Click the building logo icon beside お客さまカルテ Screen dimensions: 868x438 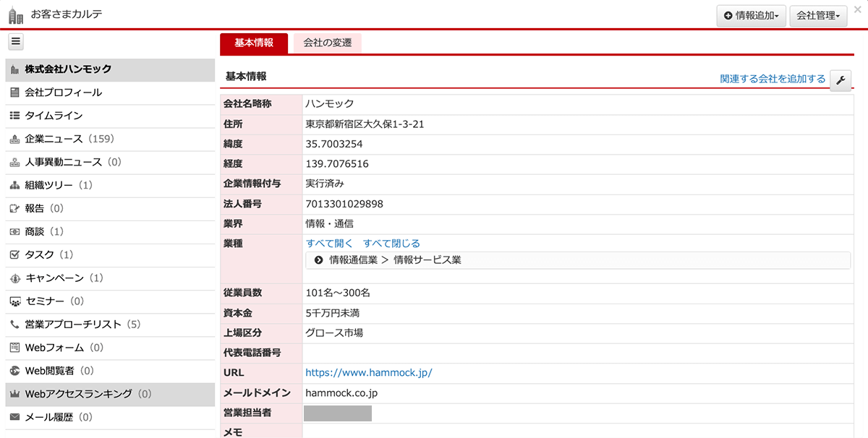[15, 14]
